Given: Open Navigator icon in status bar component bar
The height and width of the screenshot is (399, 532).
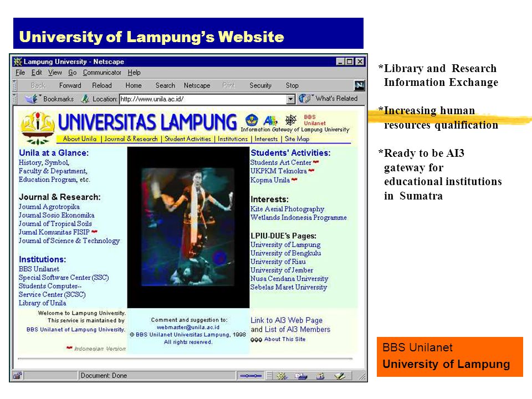Looking at the screenshot, I should pos(282,376).
